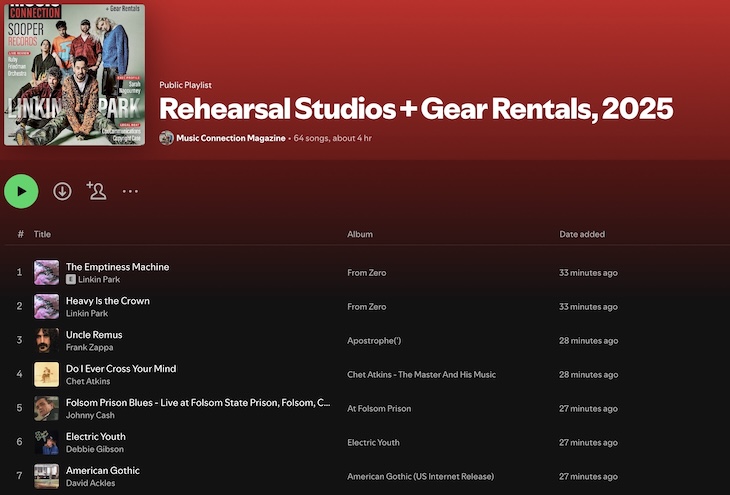Screen dimensions: 730x495
Task: Open From Zero album in row 1
Action: 367,273
